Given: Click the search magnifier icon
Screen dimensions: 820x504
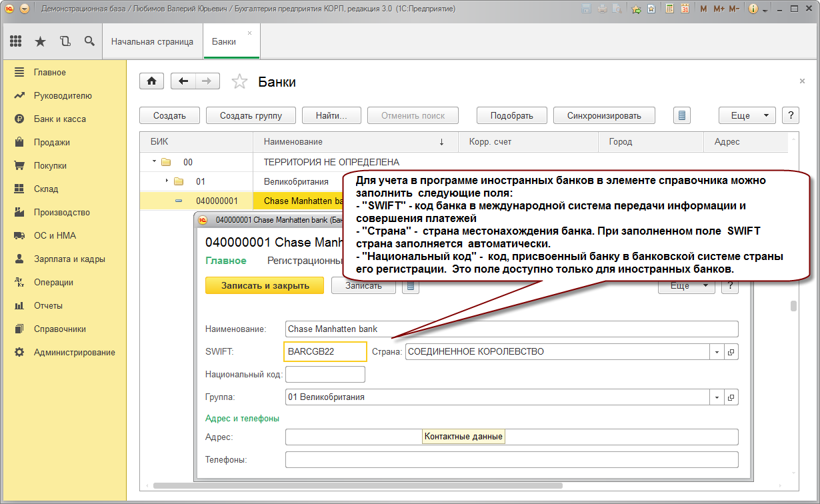Looking at the screenshot, I should (x=89, y=41).
